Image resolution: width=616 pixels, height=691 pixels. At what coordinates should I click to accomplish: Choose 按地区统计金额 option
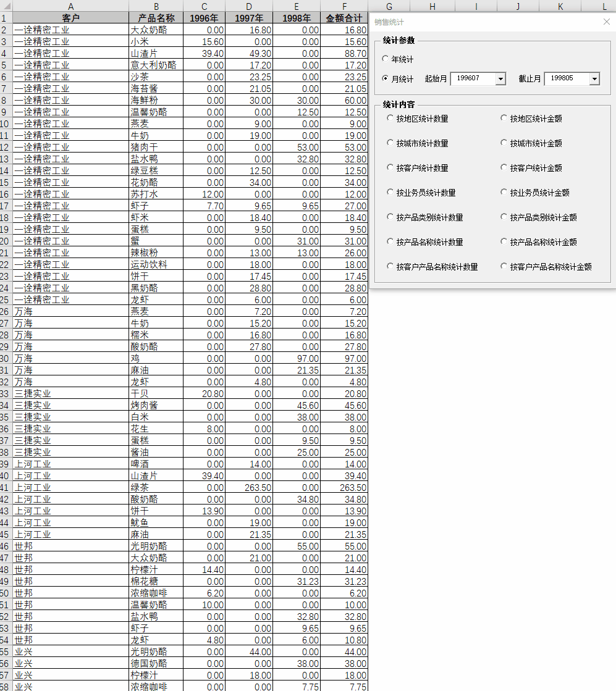[x=504, y=119]
